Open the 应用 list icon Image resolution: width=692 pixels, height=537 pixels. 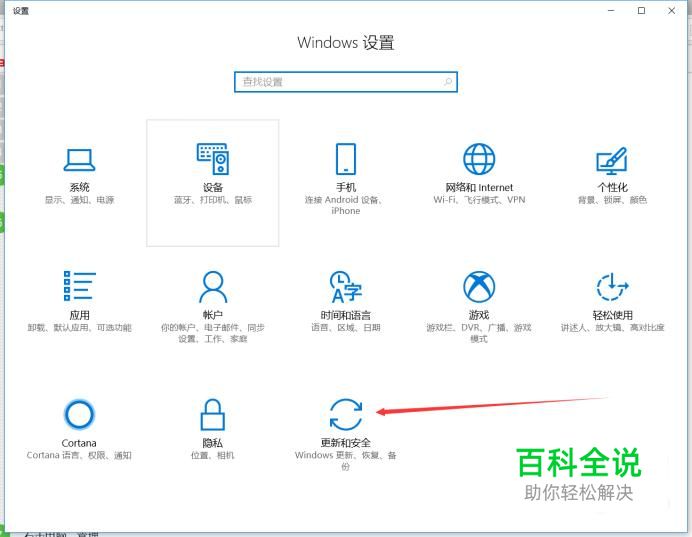click(x=79, y=286)
